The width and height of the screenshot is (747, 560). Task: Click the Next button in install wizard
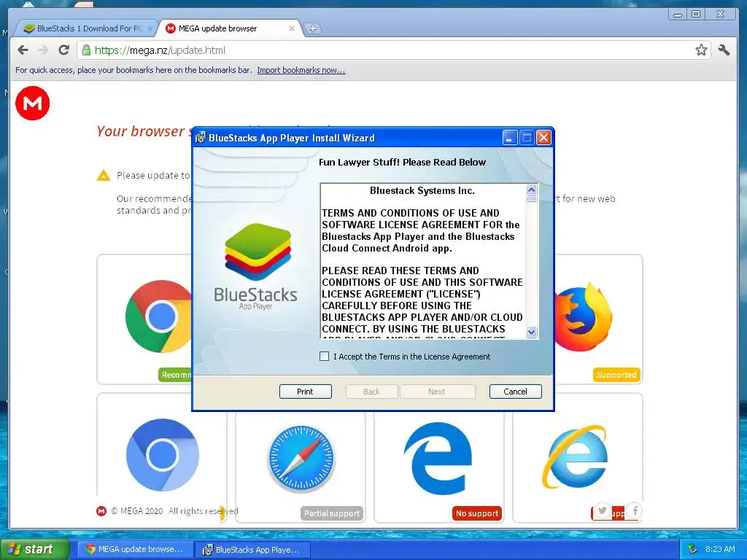click(438, 392)
